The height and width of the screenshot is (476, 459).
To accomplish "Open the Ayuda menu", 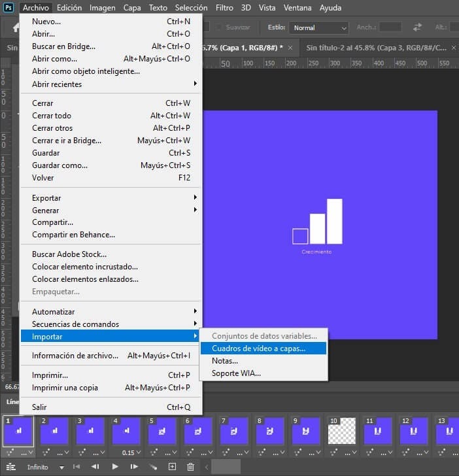I will [x=330, y=8].
